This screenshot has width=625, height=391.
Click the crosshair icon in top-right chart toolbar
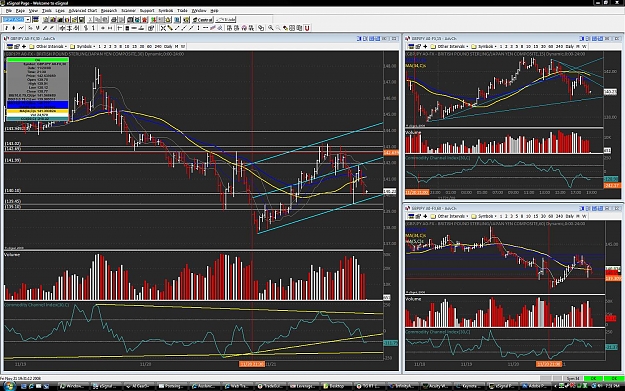(425, 47)
